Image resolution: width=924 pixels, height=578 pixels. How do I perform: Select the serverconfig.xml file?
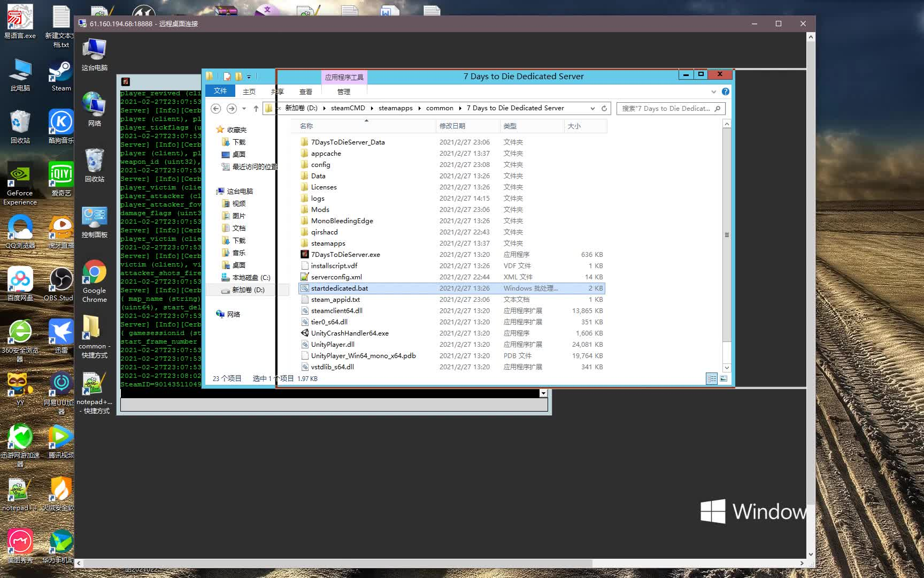pyautogui.click(x=336, y=277)
